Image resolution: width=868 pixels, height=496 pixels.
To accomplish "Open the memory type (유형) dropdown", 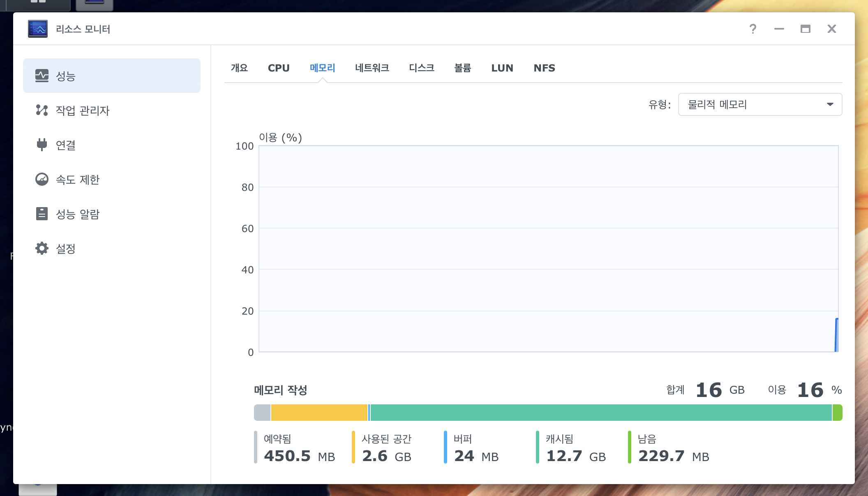I will [759, 104].
